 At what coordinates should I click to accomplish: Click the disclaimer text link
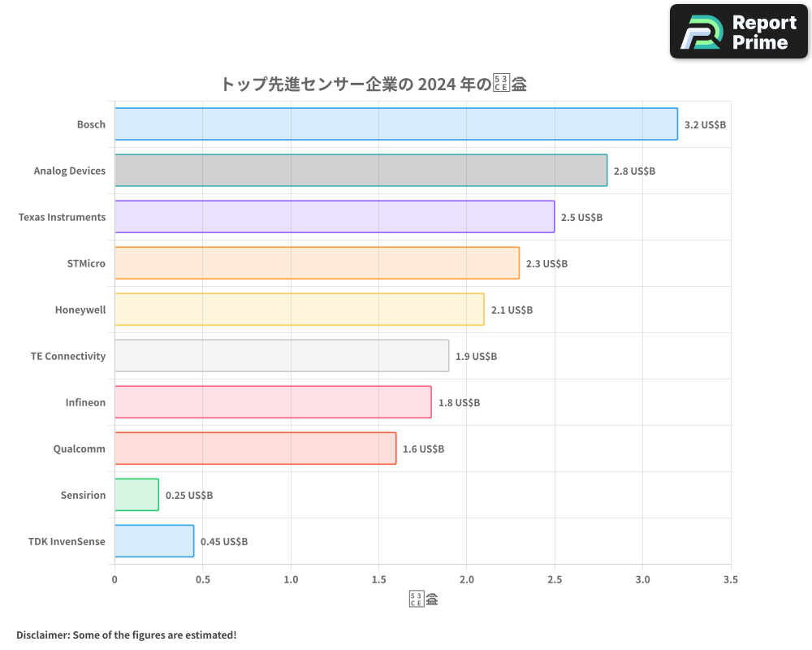(124, 635)
